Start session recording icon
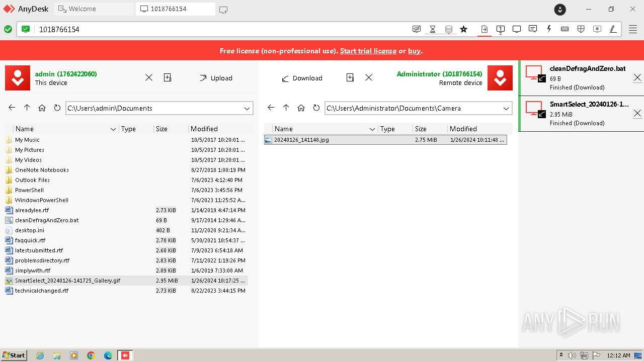This screenshot has height=362, width=644. click(x=597, y=29)
